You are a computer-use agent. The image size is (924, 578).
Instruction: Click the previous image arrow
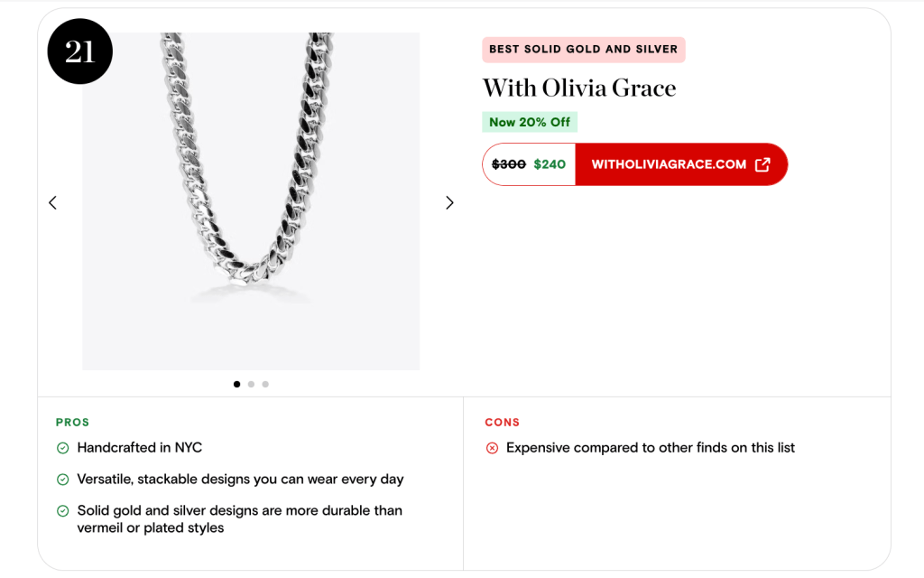[x=52, y=203]
